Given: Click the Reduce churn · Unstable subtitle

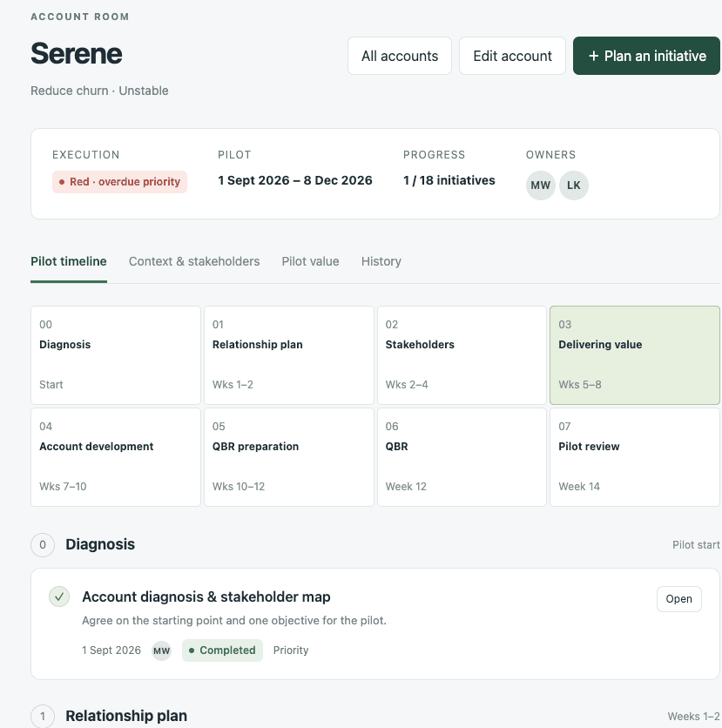Looking at the screenshot, I should pyautogui.click(x=99, y=91).
